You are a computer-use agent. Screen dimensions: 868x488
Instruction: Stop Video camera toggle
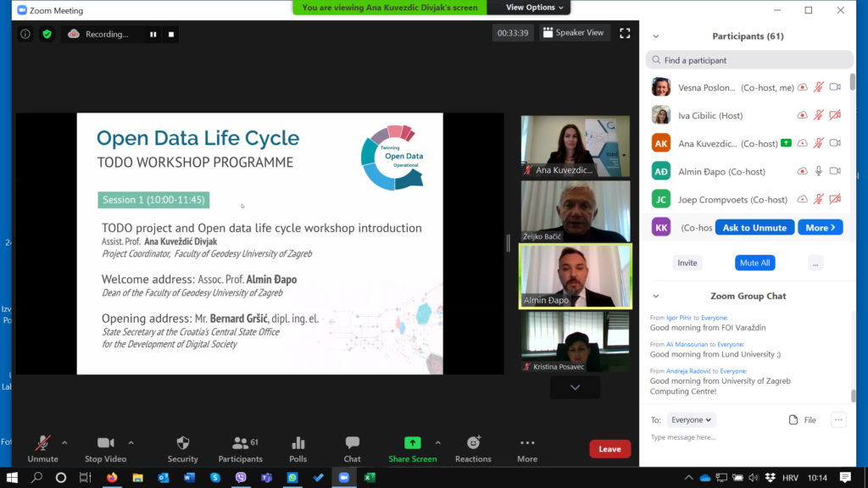click(x=105, y=443)
